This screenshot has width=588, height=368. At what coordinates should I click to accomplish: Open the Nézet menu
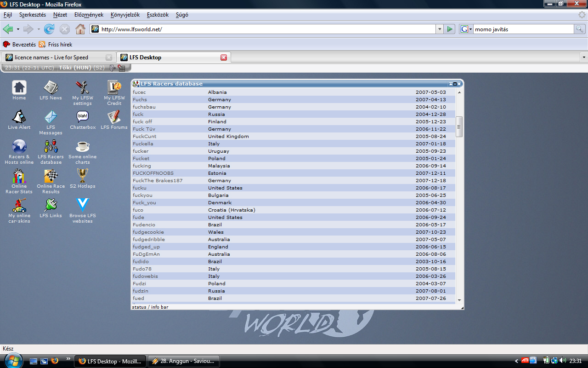point(60,15)
